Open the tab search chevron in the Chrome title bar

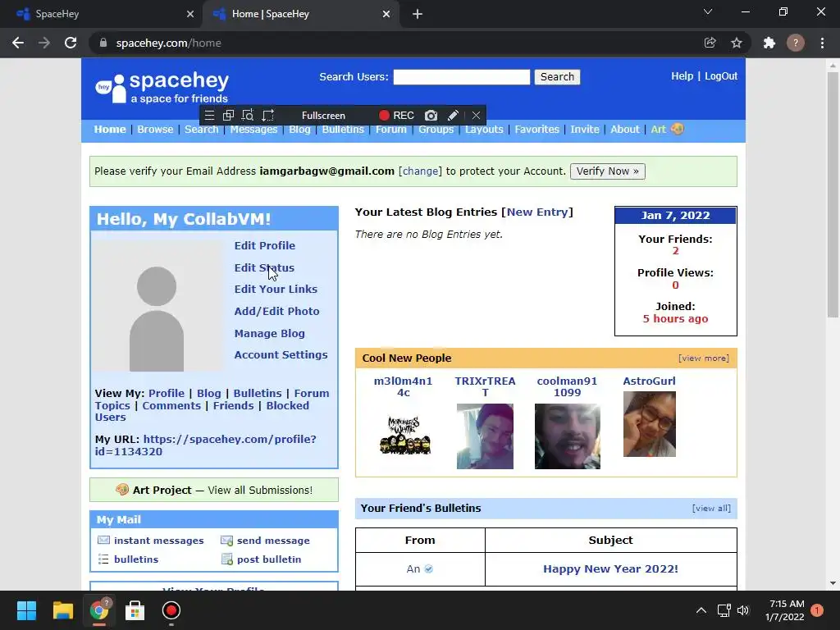pyautogui.click(x=708, y=11)
